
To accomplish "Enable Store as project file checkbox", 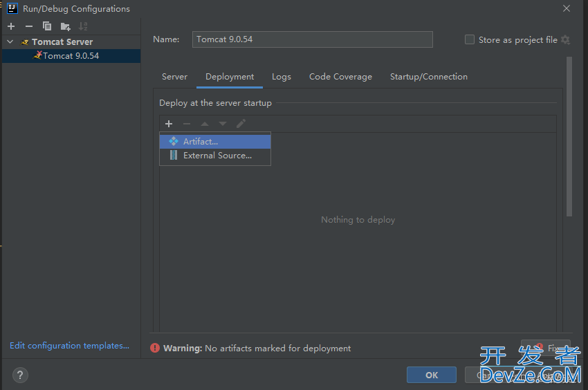I will tap(470, 39).
